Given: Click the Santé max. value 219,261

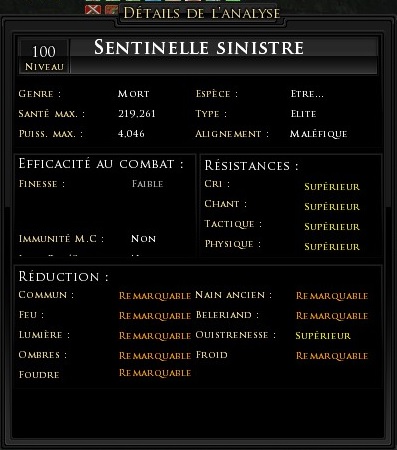Looking at the screenshot, I should click(137, 114).
